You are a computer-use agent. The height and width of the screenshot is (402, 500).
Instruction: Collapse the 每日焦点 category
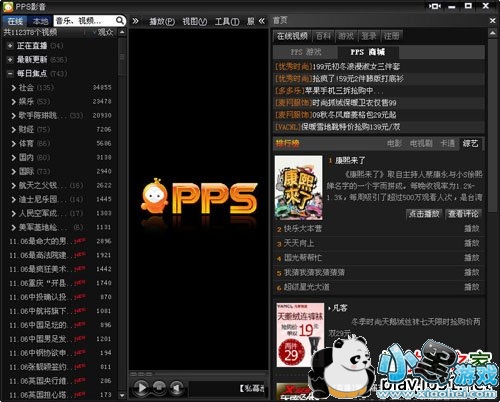(x=10, y=74)
